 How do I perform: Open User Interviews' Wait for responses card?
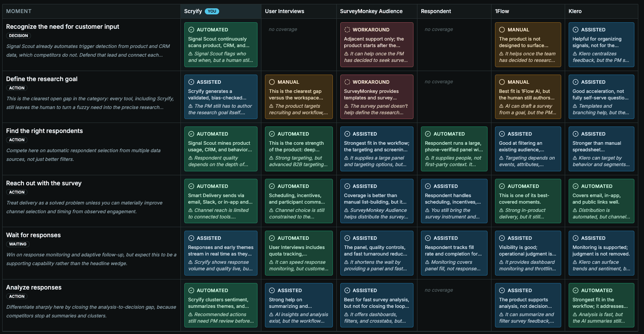pos(298,253)
